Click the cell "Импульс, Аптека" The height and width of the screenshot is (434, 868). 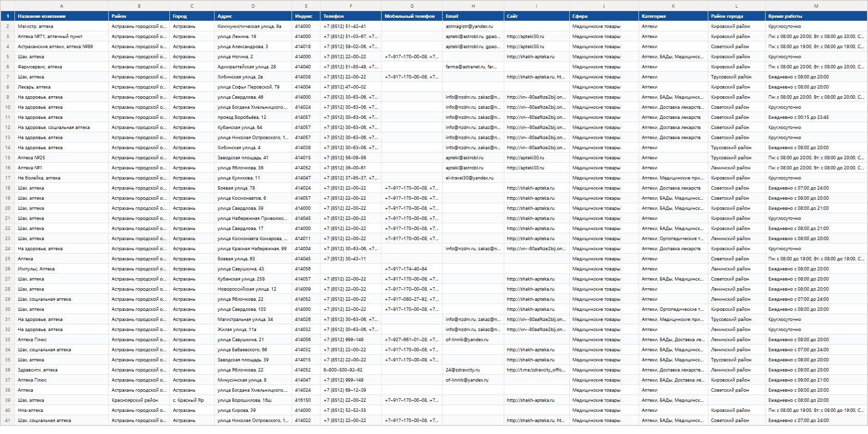(62, 269)
